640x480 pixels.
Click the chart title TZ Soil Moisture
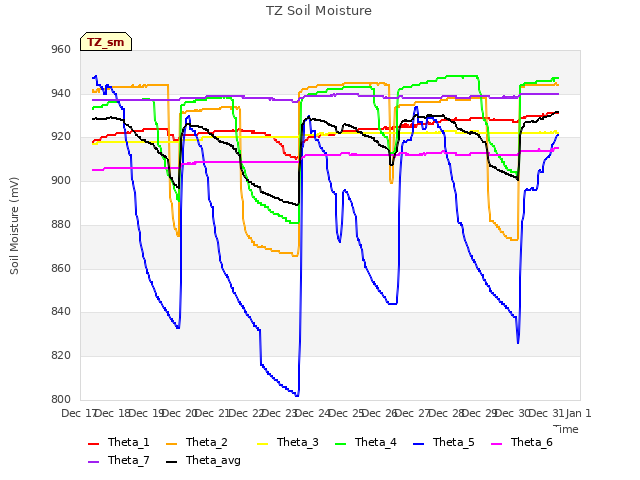319,11
